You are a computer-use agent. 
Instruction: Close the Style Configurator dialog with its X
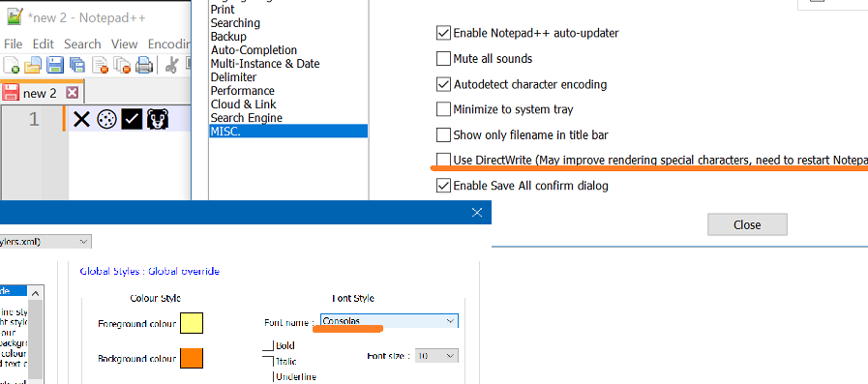click(x=477, y=213)
